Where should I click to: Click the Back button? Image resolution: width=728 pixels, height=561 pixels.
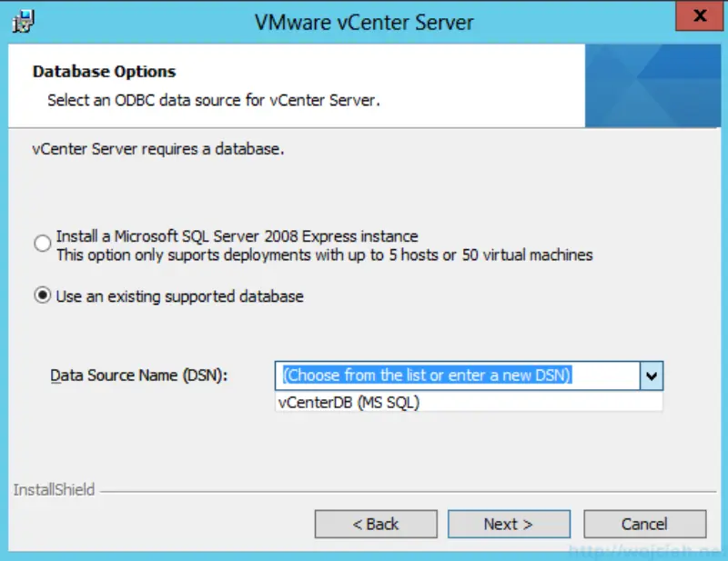point(376,524)
